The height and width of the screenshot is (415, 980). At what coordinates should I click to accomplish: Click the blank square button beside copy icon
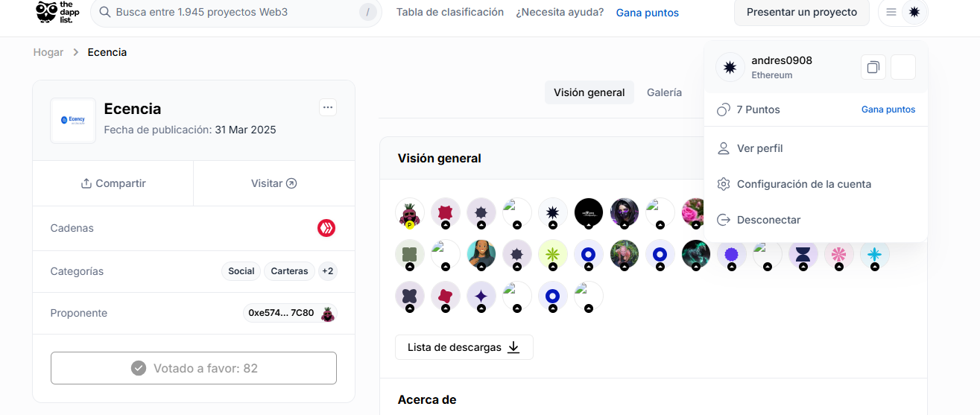[x=903, y=67]
